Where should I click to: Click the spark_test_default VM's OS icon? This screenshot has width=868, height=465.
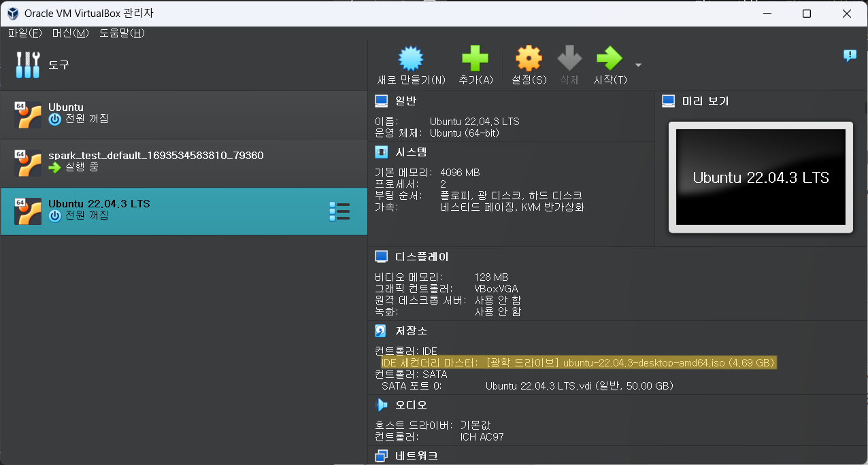[x=28, y=163]
